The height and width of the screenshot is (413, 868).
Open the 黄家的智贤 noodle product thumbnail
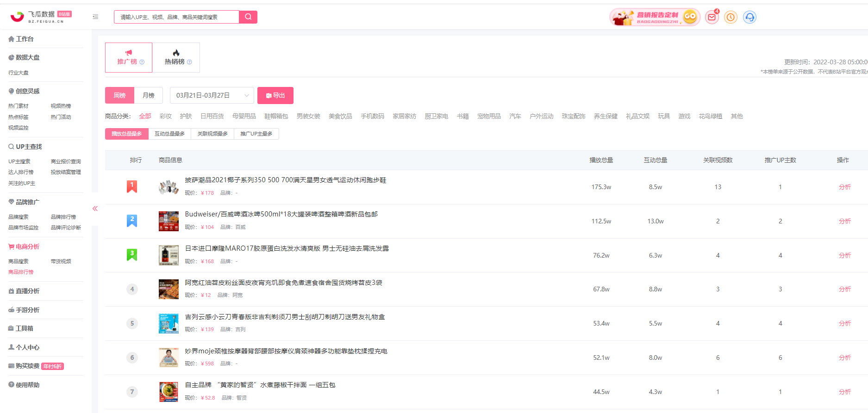pos(169,392)
